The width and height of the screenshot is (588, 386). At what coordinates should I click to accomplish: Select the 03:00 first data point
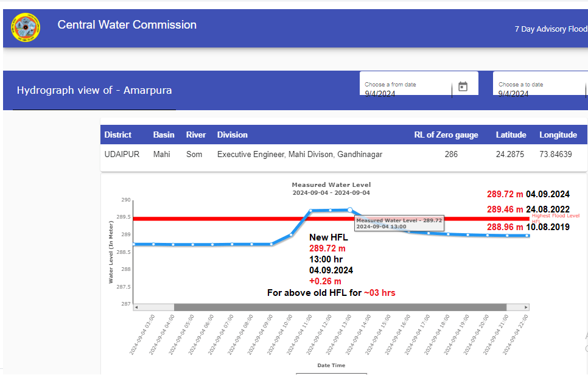pyautogui.click(x=134, y=244)
